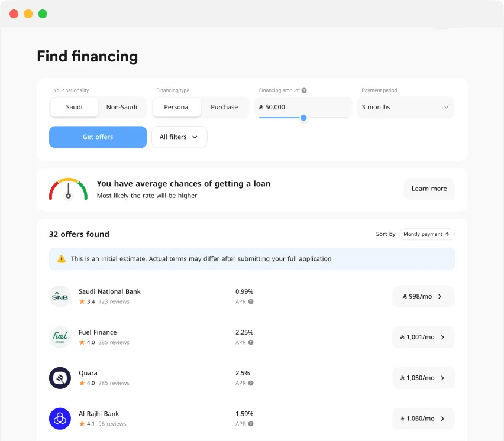Click the Financing amount input field
This screenshot has height=441, width=504.
coord(302,107)
